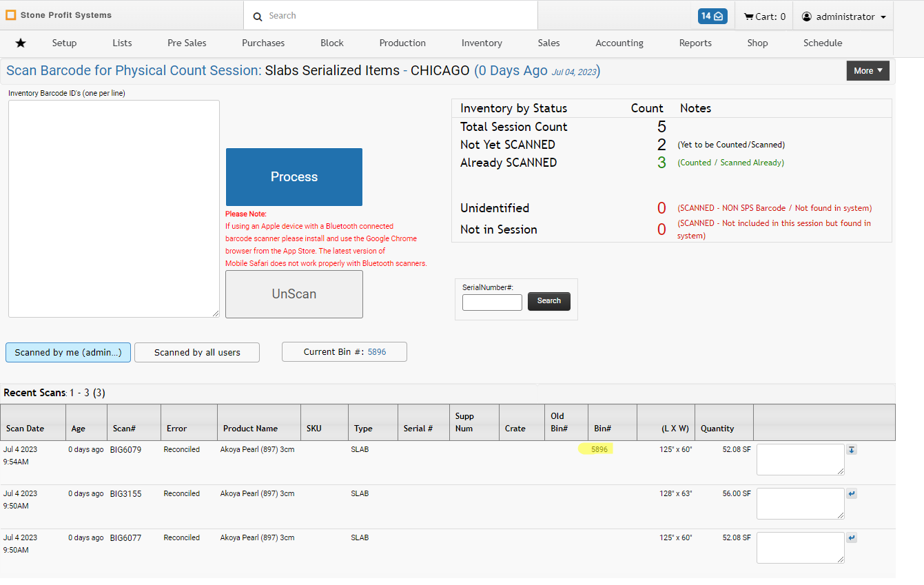The height and width of the screenshot is (585, 924).
Task: Click the Stone Profit Systems logo icon
Action: click(x=11, y=15)
